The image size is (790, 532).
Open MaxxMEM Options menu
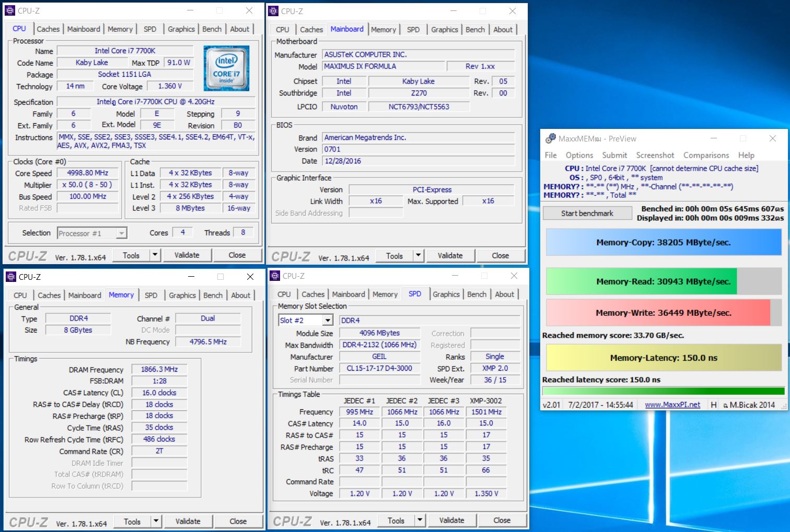pos(579,155)
